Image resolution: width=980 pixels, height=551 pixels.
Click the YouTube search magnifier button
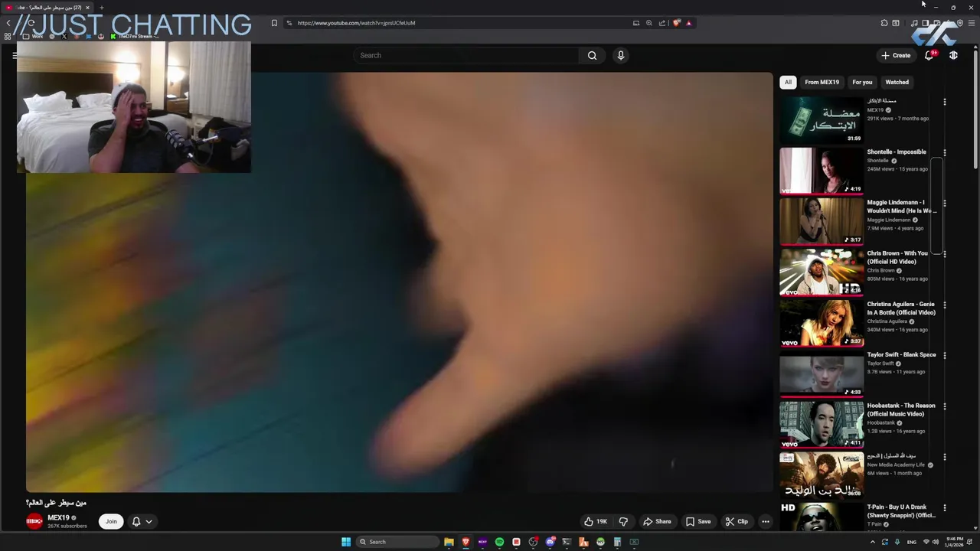592,55
